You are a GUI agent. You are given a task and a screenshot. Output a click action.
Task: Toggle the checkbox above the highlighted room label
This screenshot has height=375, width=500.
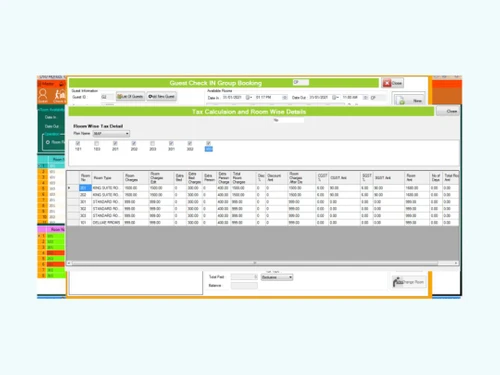point(208,143)
